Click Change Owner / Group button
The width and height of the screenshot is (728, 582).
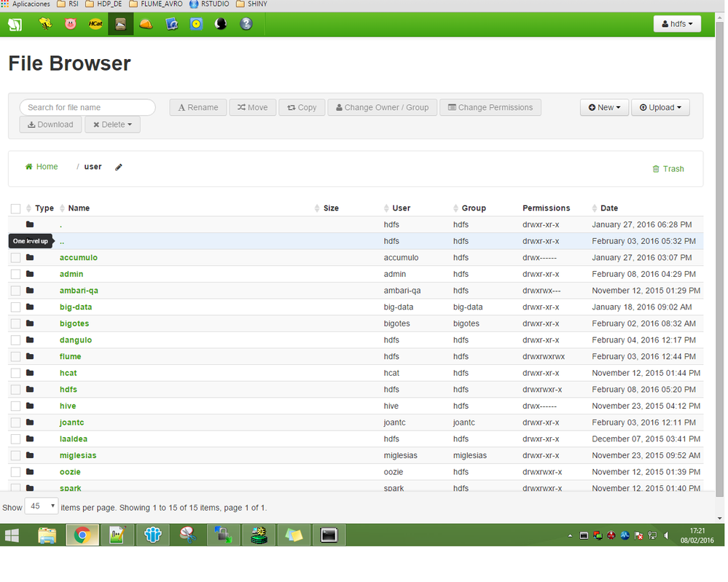pyautogui.click(x=382, y=108)
